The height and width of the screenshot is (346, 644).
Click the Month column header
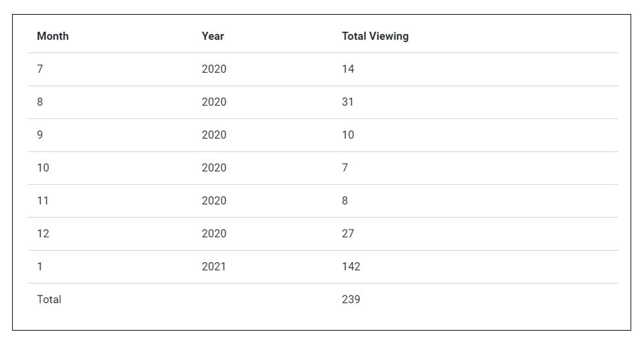coord(53,36)
